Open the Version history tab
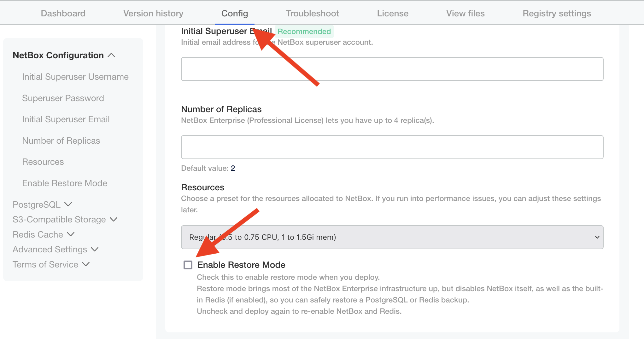 [153, 14]
